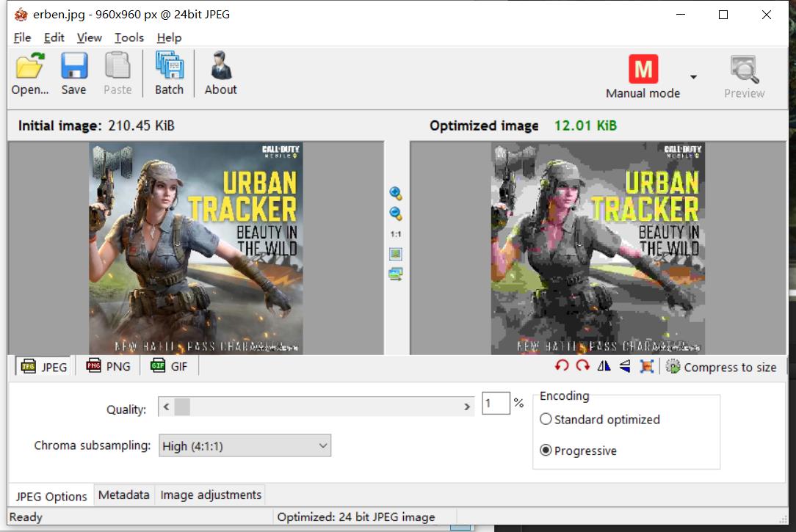Open the Help menu
Image resolution: width=796 pixels, height=532 pixels.
169,37
